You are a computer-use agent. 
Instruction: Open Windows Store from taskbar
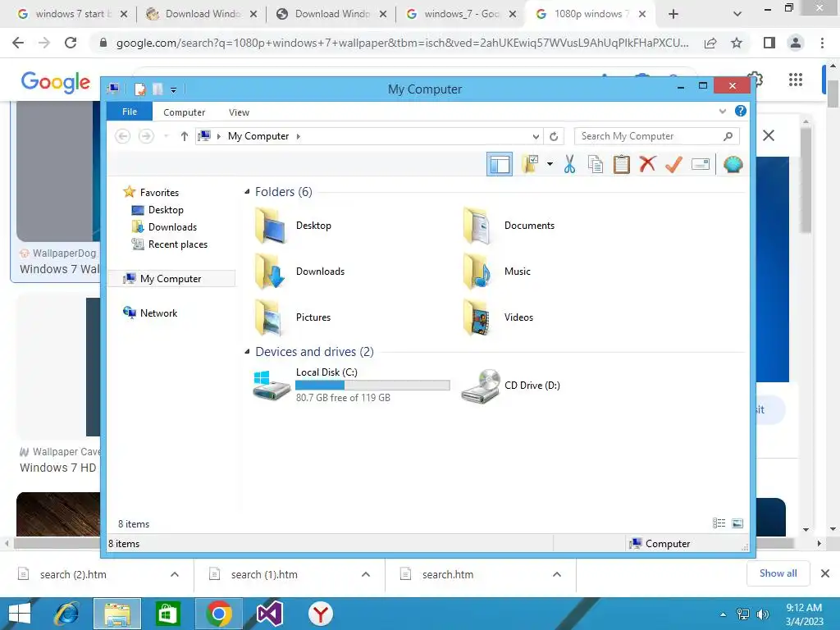[x=167, y=614]
